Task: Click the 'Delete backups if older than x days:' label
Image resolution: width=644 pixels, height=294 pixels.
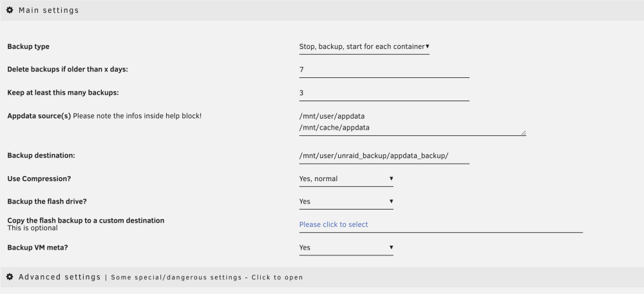Action: (68, 70)
